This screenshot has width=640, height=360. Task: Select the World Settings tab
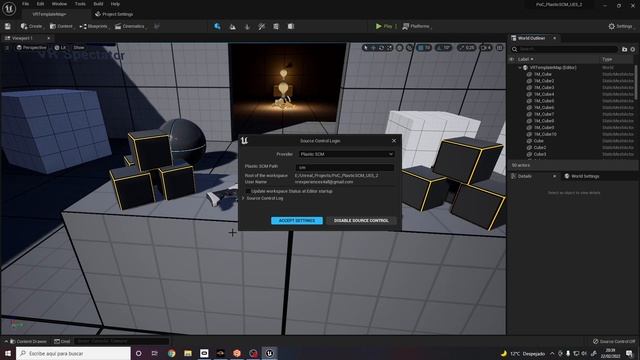tap(582, 176)
